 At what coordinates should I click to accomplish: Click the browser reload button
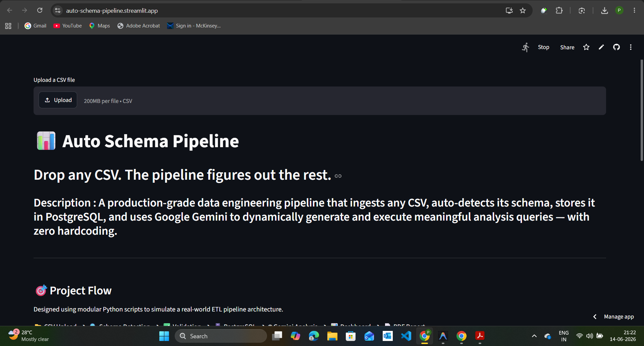(40, 10)
